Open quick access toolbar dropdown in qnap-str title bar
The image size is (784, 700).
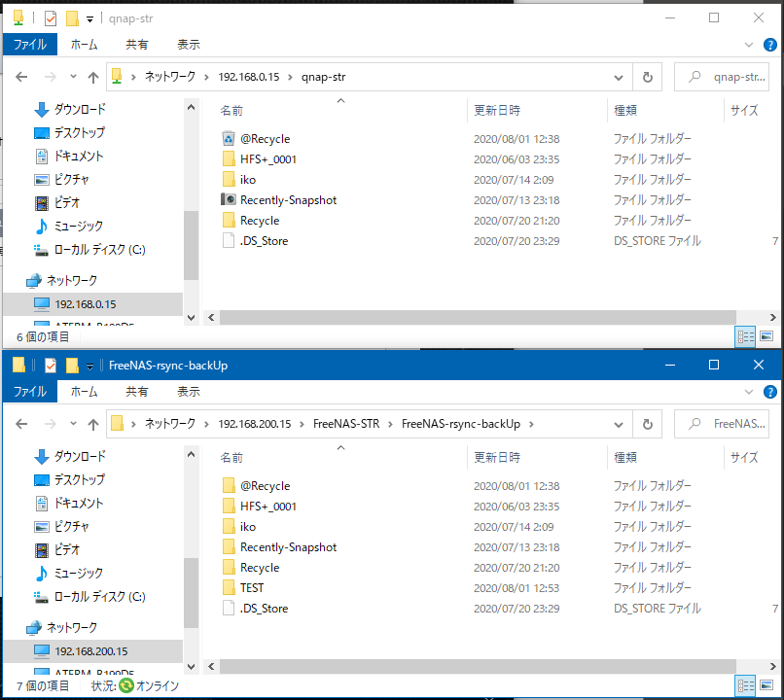click(x=90, y=19)
